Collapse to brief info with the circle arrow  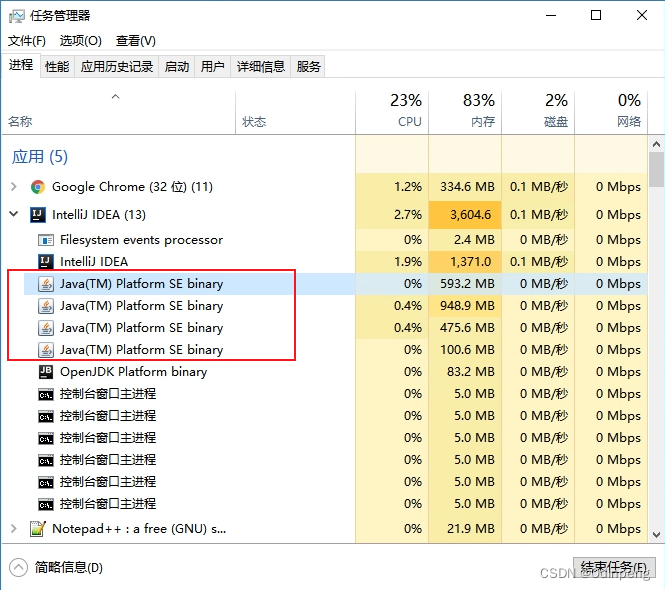coord(18,568)
